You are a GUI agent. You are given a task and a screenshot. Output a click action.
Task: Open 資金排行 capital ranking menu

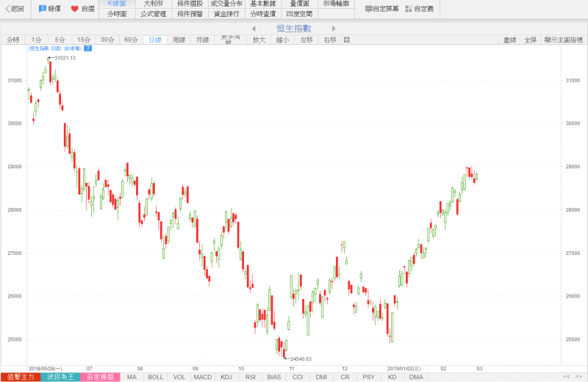(226, 14)
